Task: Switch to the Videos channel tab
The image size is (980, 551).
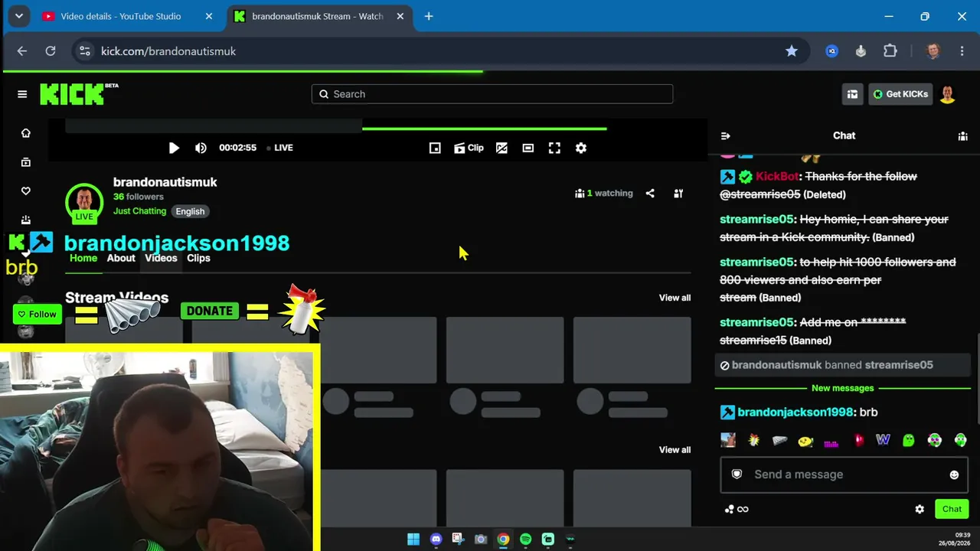Action: (x=161, y=258)
